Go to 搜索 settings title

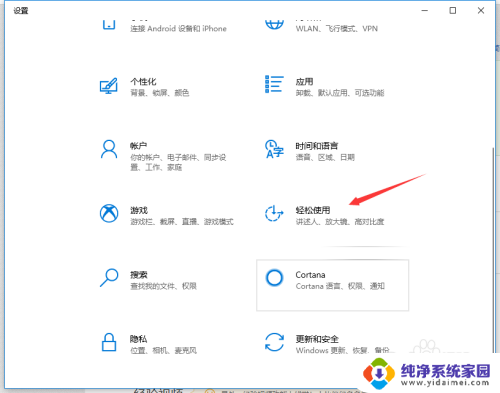coord(139,275)
